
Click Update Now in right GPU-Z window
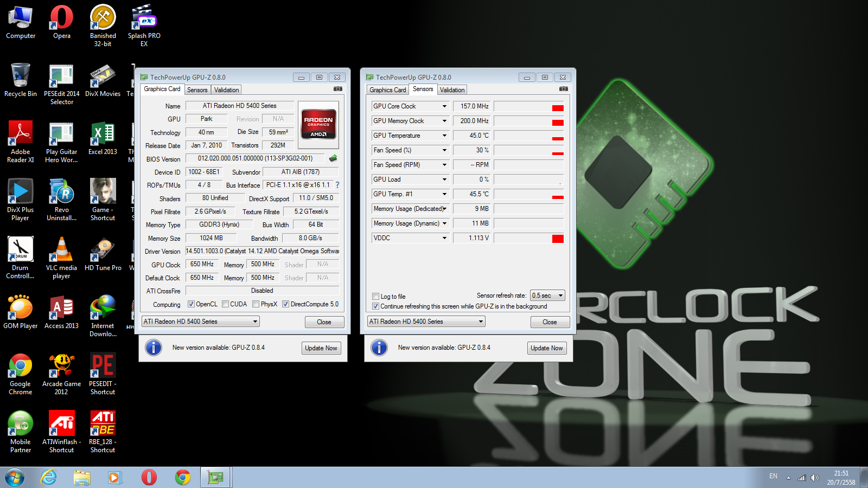tap(547, 348)
